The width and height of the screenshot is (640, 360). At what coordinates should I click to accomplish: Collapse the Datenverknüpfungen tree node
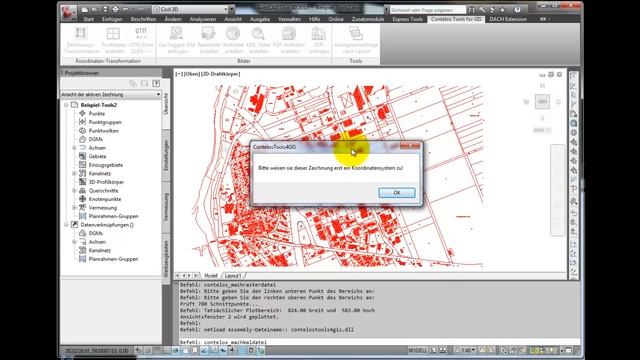[x=66, y=225]
